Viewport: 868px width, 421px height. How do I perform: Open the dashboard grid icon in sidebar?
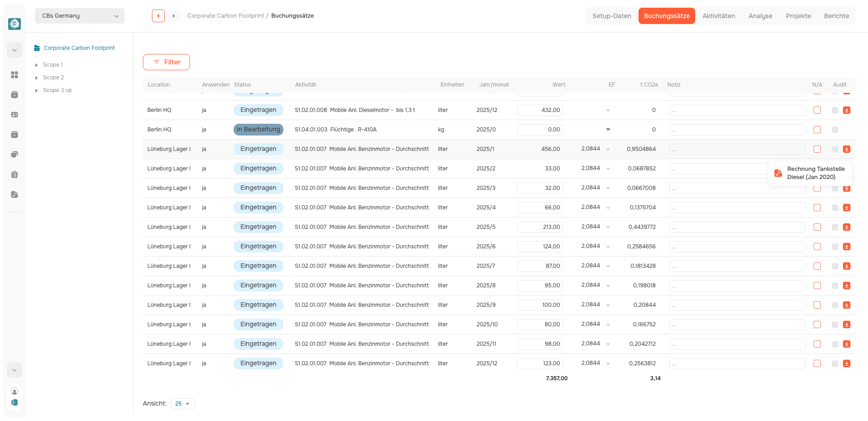[15, 75]
